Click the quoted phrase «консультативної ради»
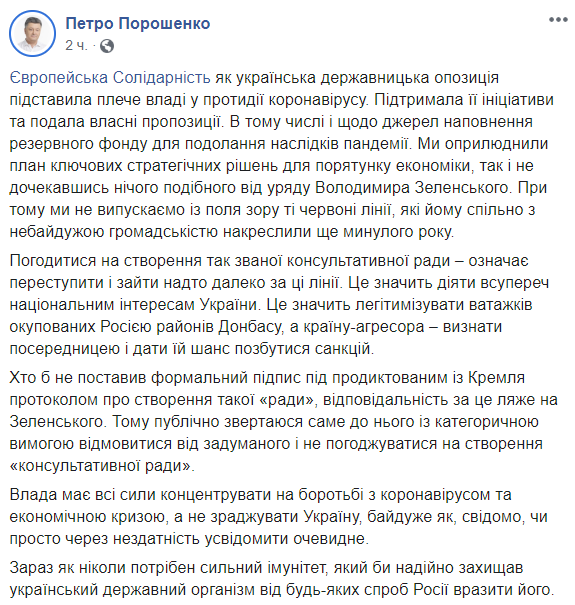The height and width of the screenshot is (605, 575). [102, 466]
